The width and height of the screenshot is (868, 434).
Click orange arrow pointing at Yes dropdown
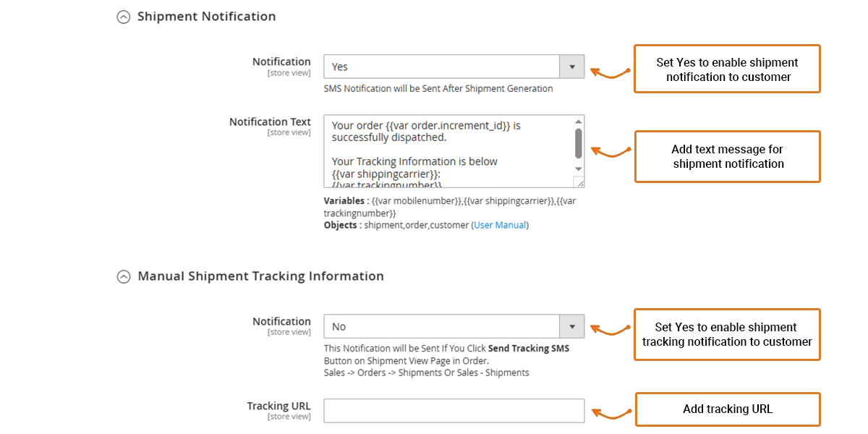click(x=610, y=72)
